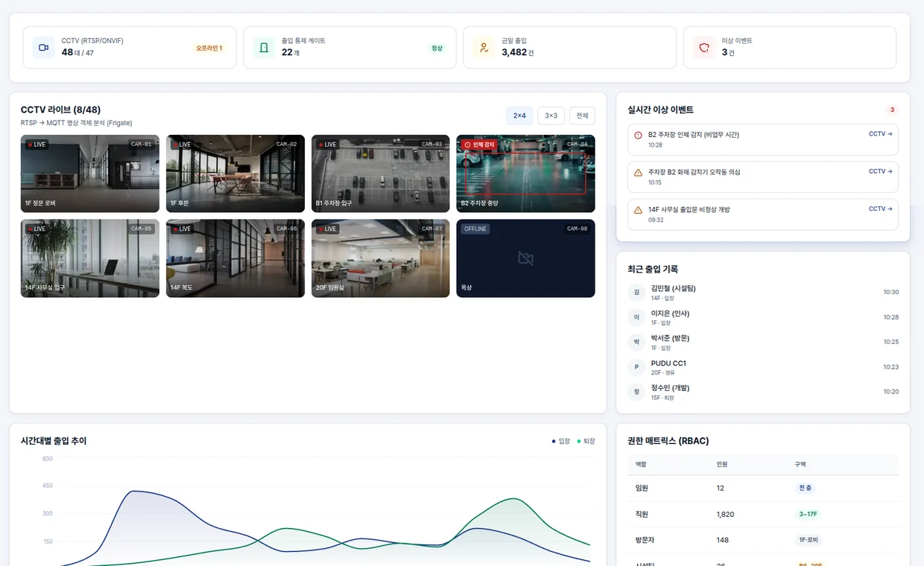Click avatar icon next to 정수민 (개발)
The width and height of the screenshot is (924, 566).
point(636,392)
